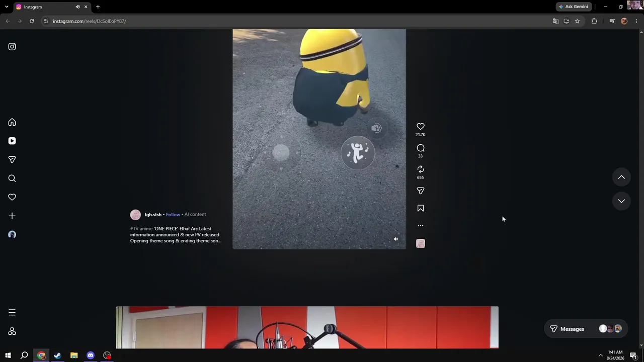Open OBS Studio from the taskbar

click(x=107, y=355)
